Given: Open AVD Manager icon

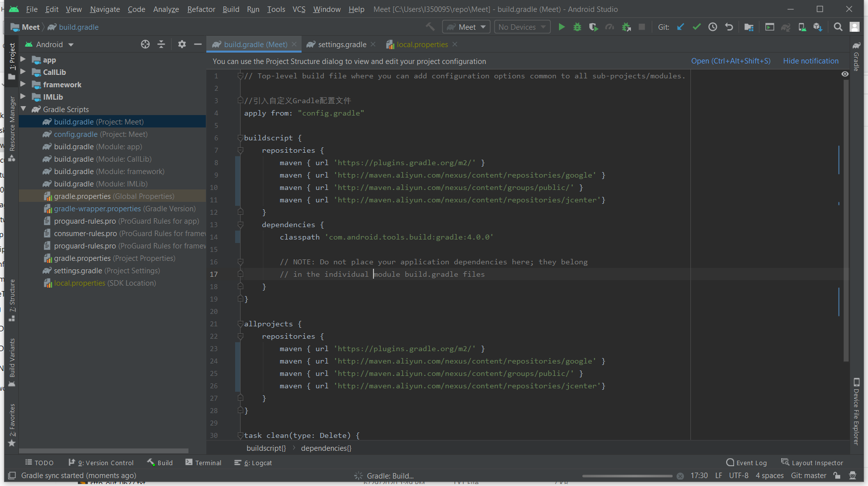Looking at the screenshot, I should click(x=802, y=27).
